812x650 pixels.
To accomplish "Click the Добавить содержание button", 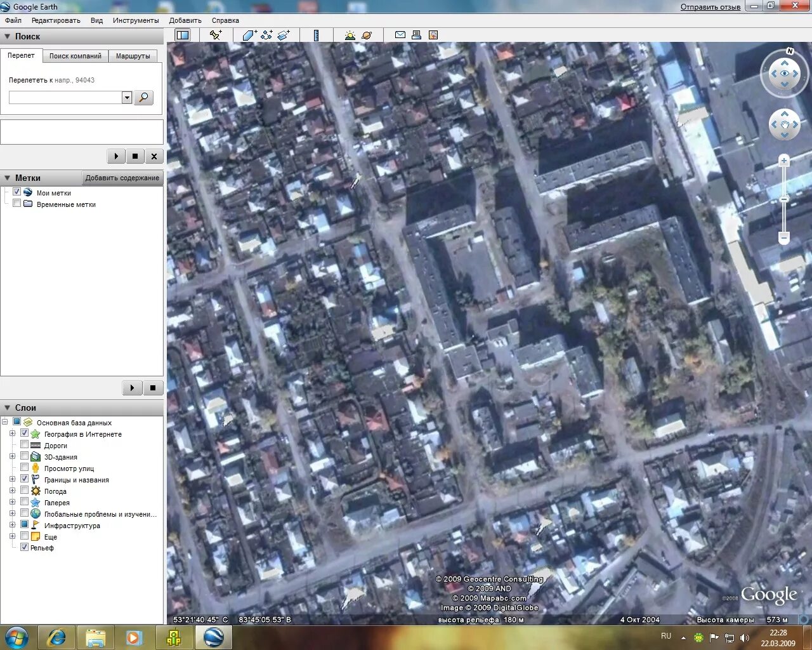I will (122, 178).
